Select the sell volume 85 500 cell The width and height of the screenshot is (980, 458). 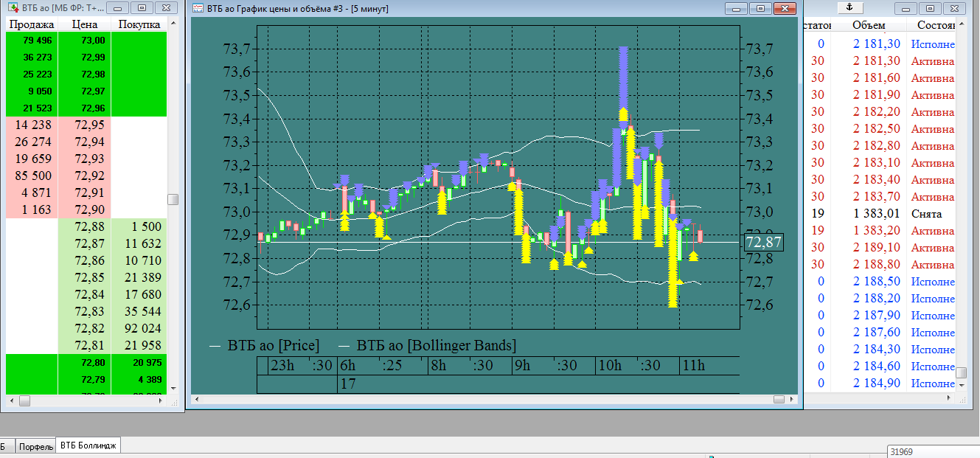point(32,176)
